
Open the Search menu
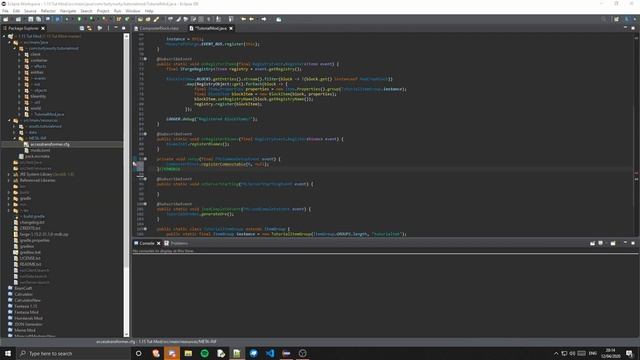pyautogui.click(x=86, y=11)
